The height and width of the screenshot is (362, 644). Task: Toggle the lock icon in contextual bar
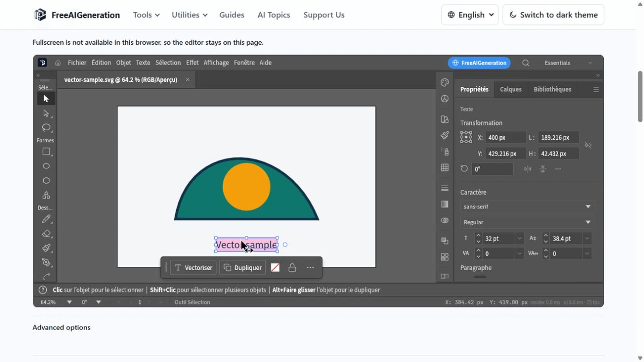coord(292,267)
